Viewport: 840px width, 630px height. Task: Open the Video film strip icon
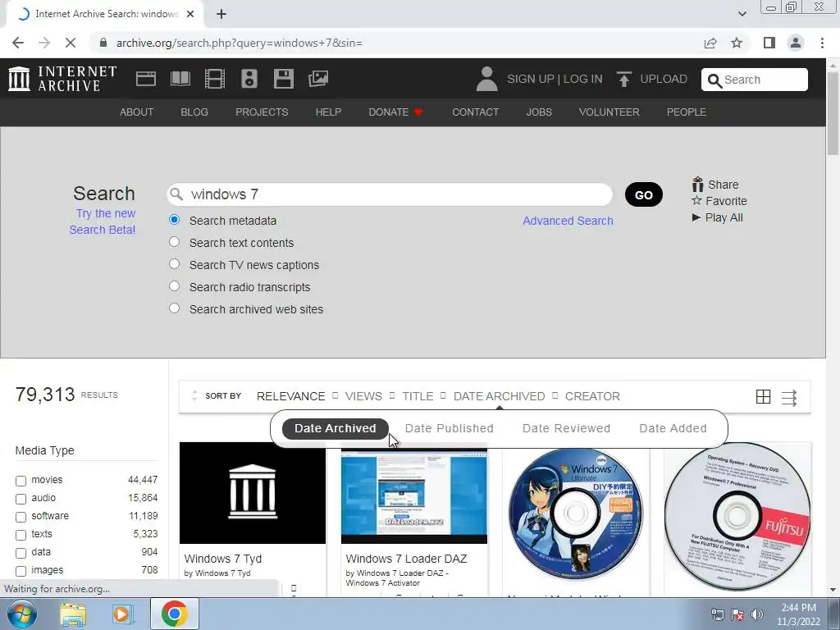pos(215,79)
